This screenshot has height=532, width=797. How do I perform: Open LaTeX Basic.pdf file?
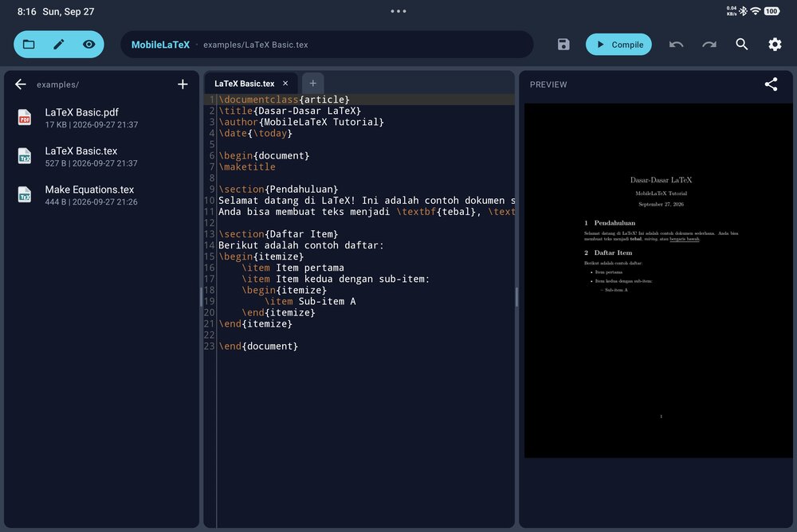point(102,118)
